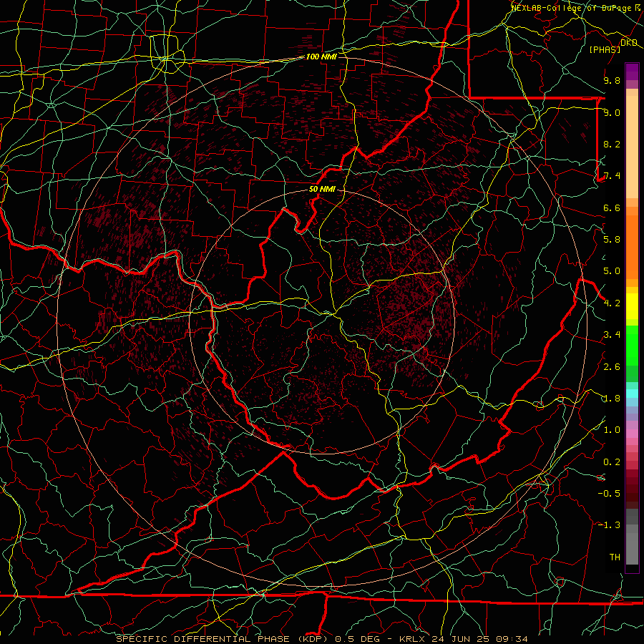The image size is (644, 644).
Task: Click the 1.8 scale value
Action: point(612,399)
